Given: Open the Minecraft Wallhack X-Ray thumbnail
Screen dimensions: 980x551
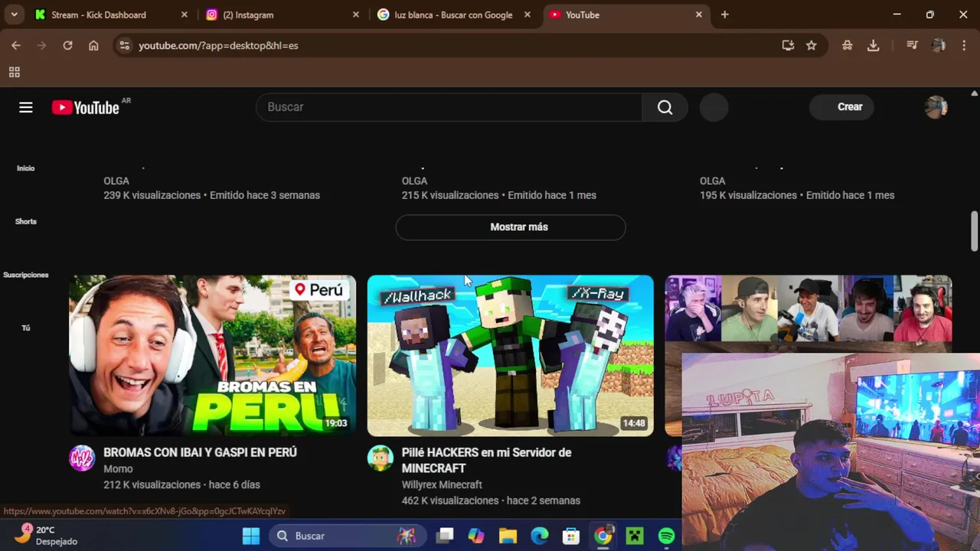Looking at the screenshot, I should [511, 356].
